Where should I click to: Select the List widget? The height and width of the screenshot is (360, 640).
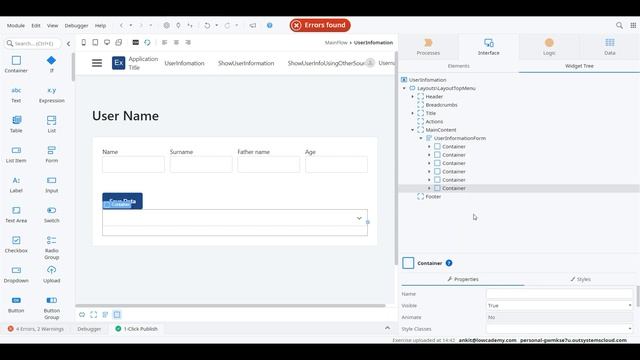click(51, 124)
